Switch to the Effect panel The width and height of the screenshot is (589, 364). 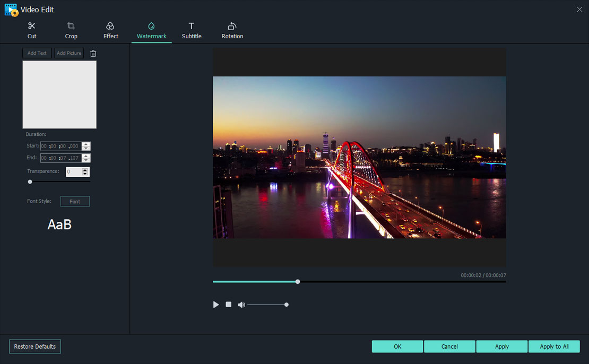pyautogui.click(x=110, y=30)
